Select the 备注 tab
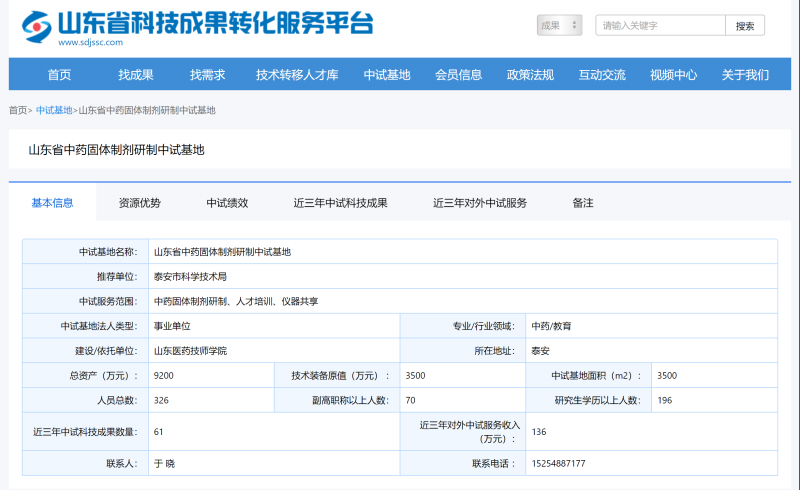 [583, 203]
